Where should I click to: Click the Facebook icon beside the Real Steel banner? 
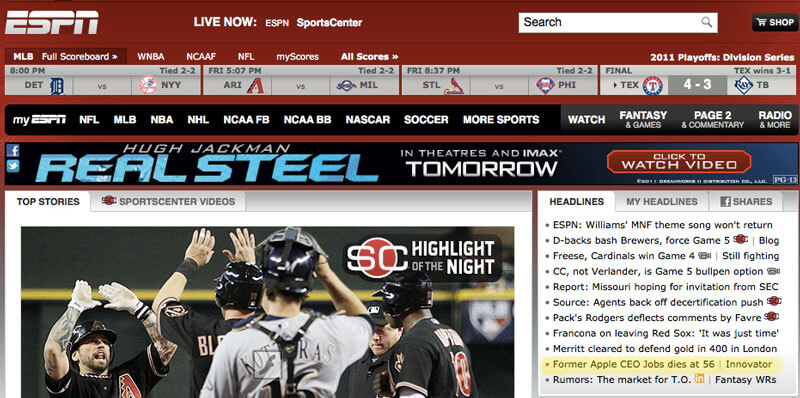pyautogui.click(x=13, y=151)
